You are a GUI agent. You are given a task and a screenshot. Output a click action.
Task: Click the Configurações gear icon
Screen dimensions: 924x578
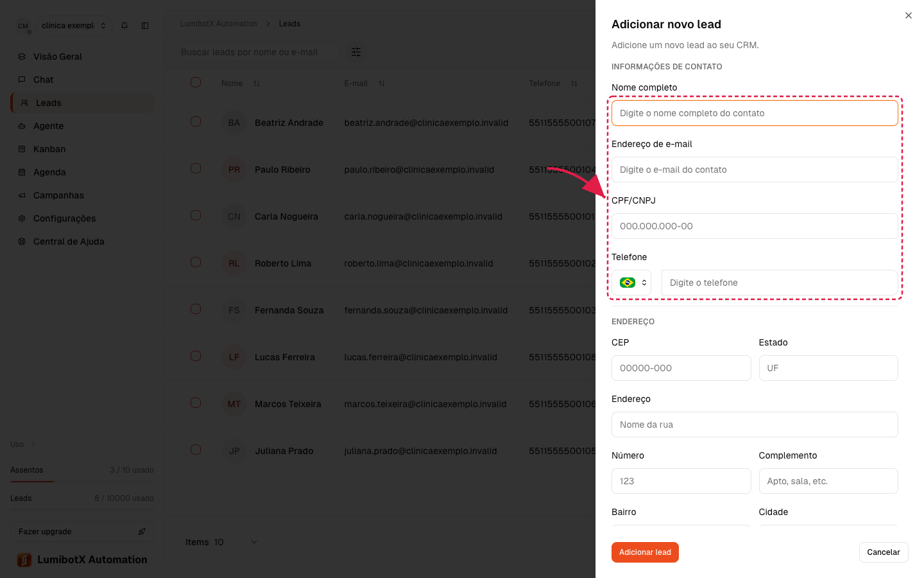click(22, 218)
